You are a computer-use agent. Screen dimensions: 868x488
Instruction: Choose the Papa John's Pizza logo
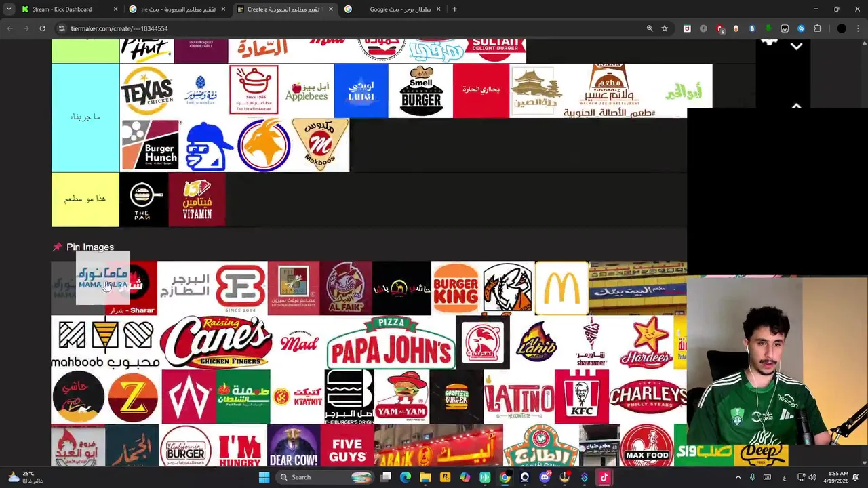[390, 342]
